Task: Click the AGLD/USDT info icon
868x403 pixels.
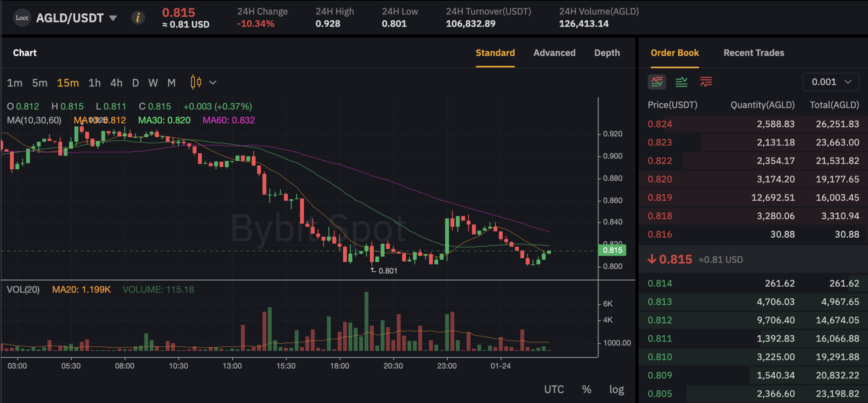Action: point(138,17)
